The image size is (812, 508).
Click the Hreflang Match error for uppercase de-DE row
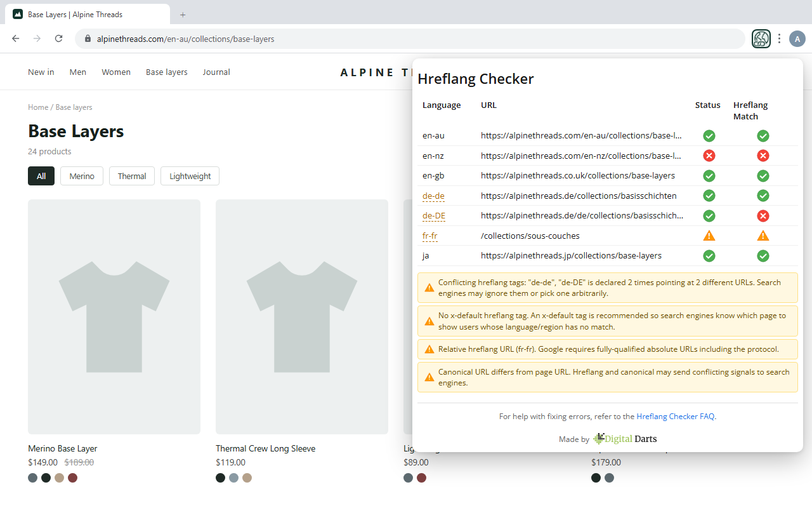(763, 216)
